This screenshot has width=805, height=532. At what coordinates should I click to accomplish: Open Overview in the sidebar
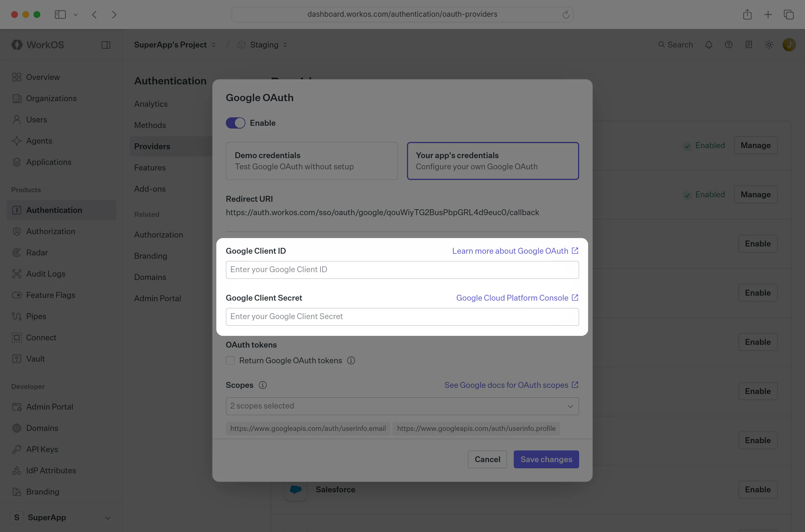click(61, 77)
